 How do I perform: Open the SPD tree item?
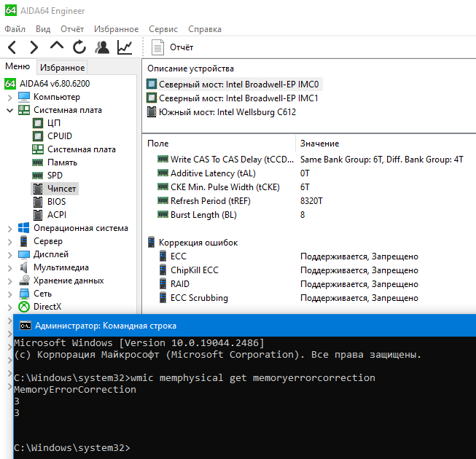tap(55, 176)
